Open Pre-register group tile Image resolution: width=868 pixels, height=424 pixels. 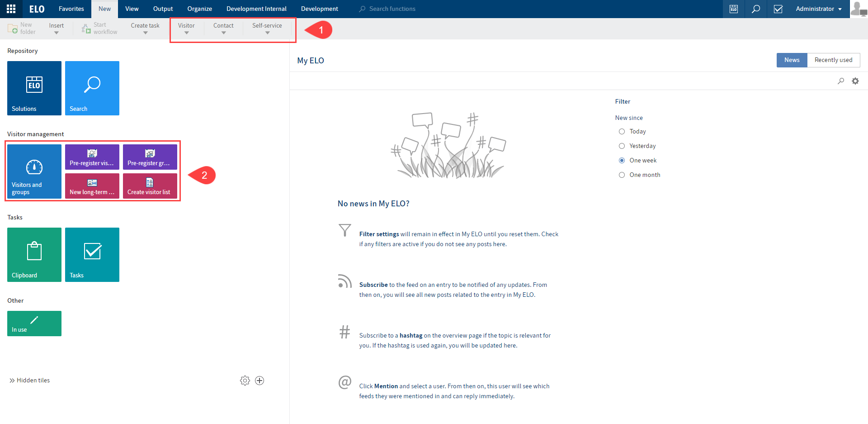pos(150,157)
